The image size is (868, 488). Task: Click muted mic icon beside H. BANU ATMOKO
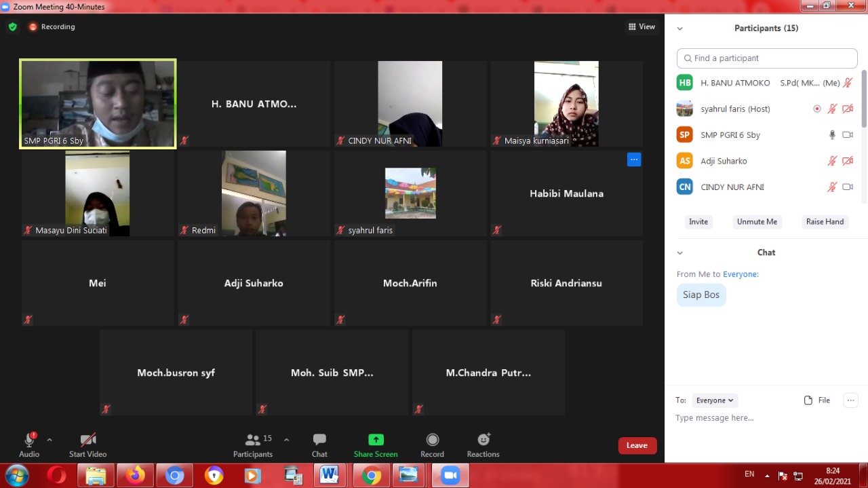coord(847,83)
